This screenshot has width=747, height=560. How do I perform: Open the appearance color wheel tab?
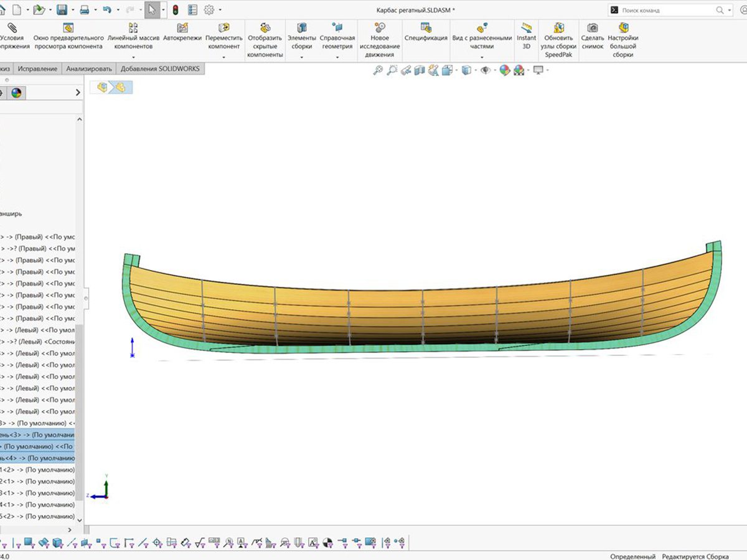click(x=16, y=93)
